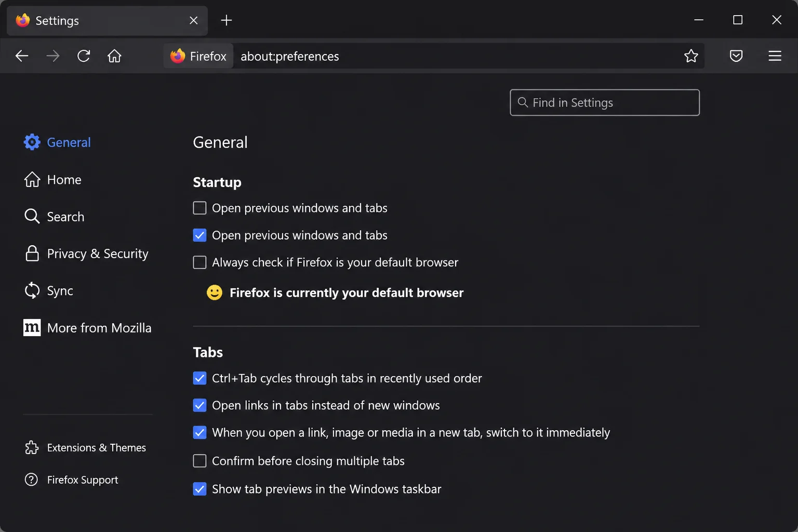Image resolution: width=798 pixels, height=532 pixels.
Task: Click the about:preferences address bar text
Action: (x=289, y=56)
